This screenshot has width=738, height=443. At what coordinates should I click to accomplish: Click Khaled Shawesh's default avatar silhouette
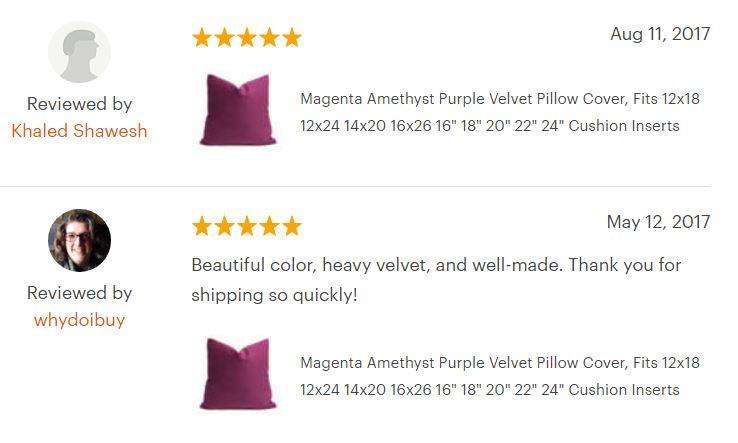80,52
